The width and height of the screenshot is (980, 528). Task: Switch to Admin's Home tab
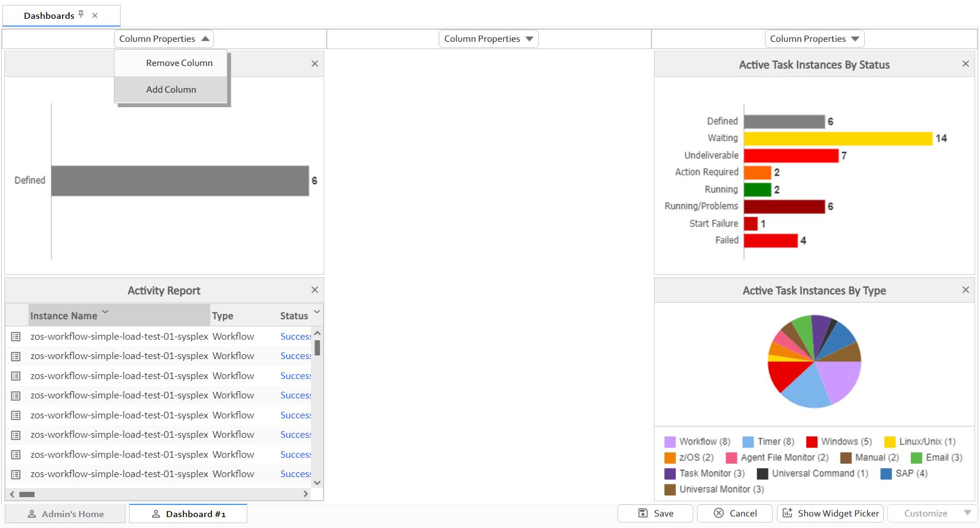click(65, 514)
